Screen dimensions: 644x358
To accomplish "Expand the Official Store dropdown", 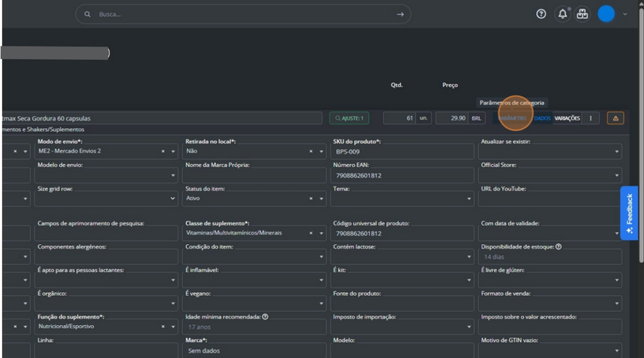I will click(616, 176).
